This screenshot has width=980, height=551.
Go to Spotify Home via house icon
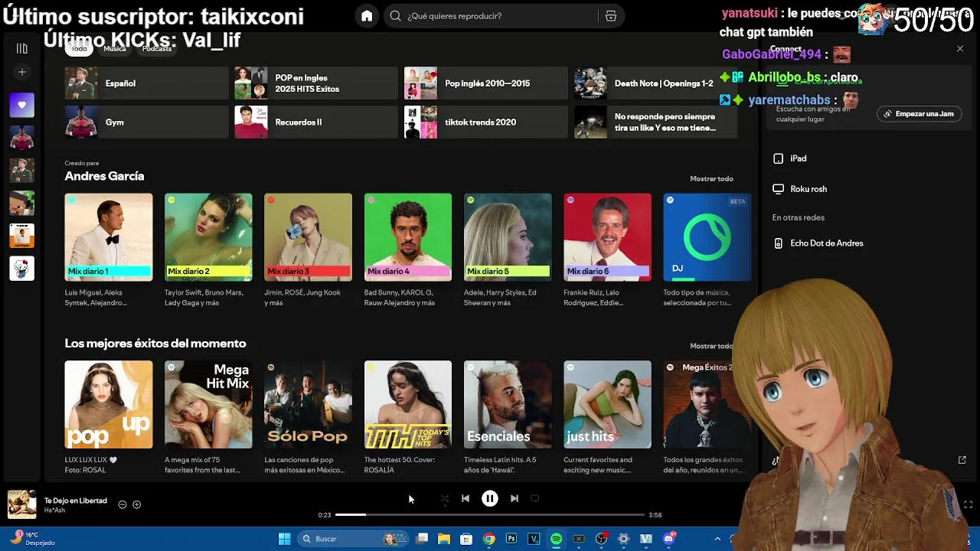(x=367, y=16)
